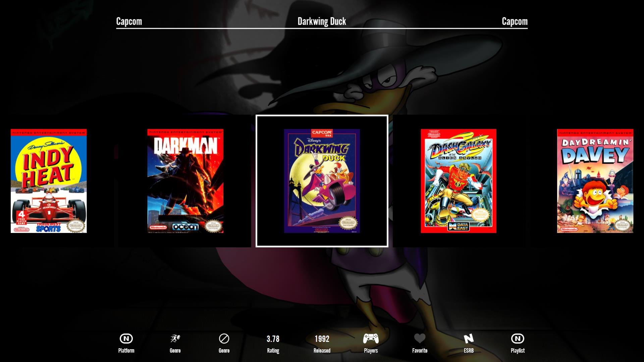This screenshot has height=362, width=644.
Task: Click the Favorite label text
Action: pyautogui.click(x=420, y=351)
